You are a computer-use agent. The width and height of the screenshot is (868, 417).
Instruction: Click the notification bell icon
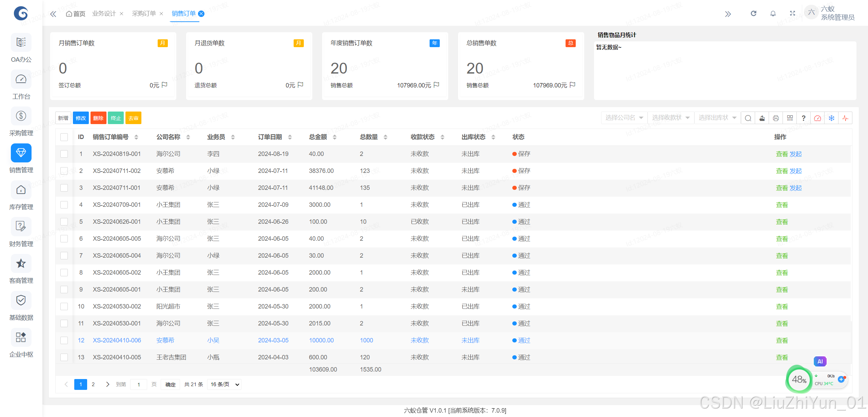point(773,14)
